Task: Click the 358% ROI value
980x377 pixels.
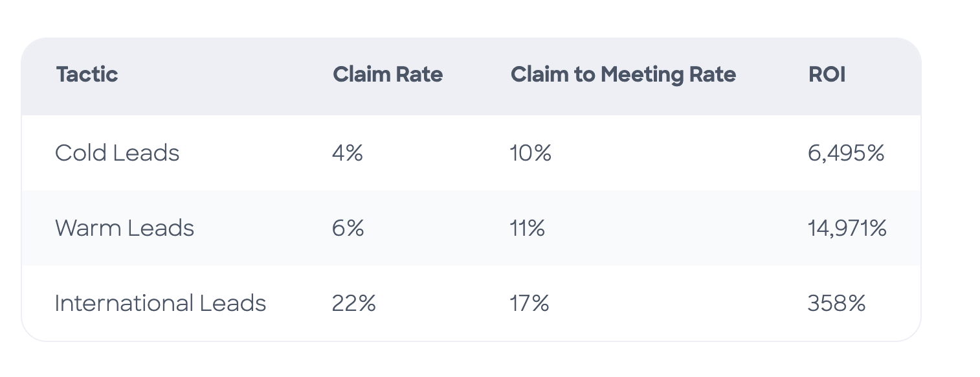Action: click(836, 303)
